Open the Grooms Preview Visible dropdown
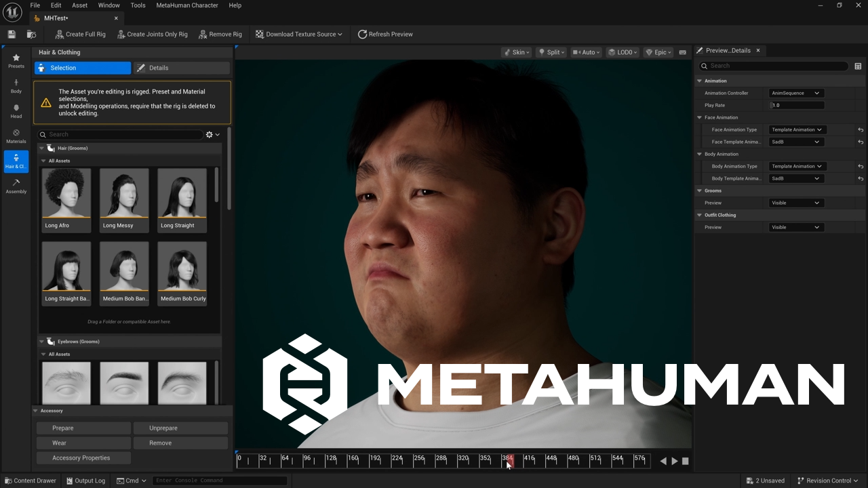 [x=796, y=203]
